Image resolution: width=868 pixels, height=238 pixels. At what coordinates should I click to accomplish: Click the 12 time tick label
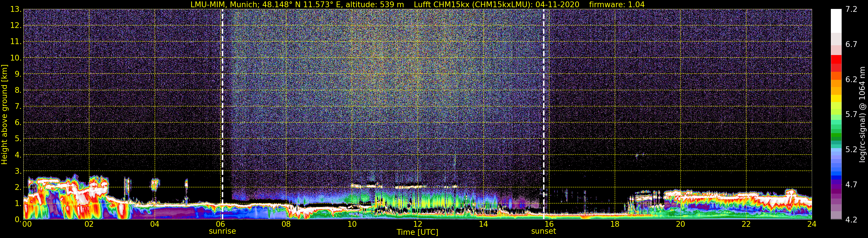[x=417, y=224]
